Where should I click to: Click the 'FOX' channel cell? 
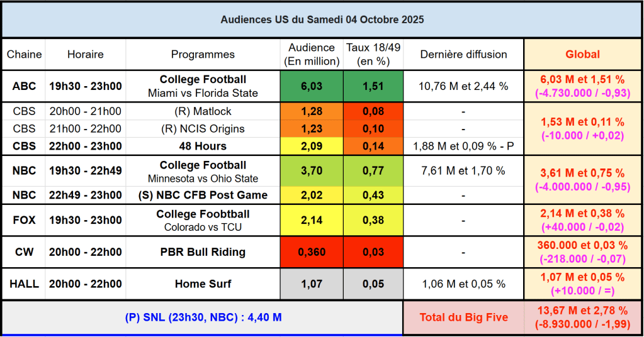pos(24,220)
